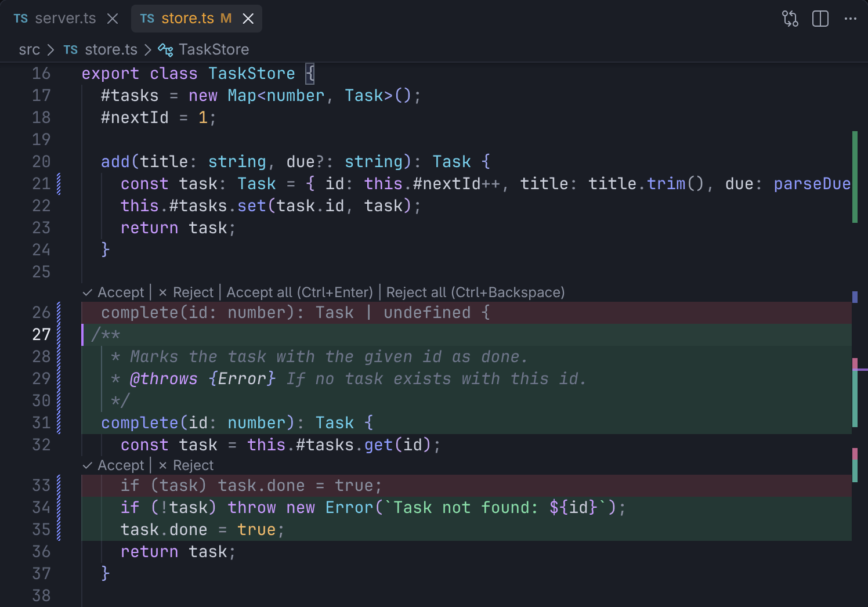This screenshot has height=607, width=868.
Task: Switch to the server.ts tab
Action: click(55, 19)
